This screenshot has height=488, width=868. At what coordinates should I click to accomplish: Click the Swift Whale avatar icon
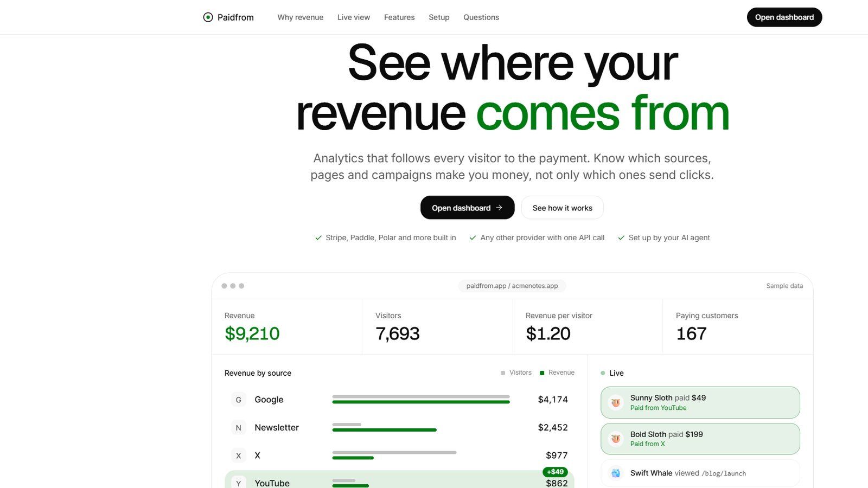616,473
